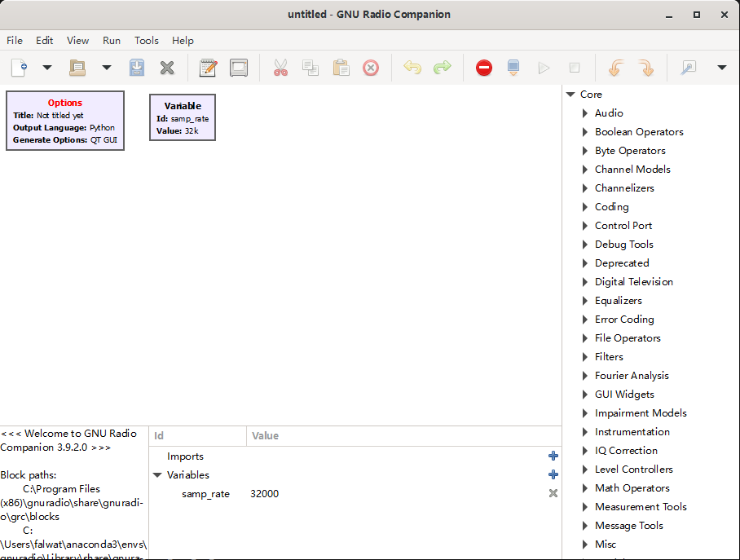Expand the Measurement Tools category
The width and height of the screenshot is (740, 560).
(x=584, y=507)
